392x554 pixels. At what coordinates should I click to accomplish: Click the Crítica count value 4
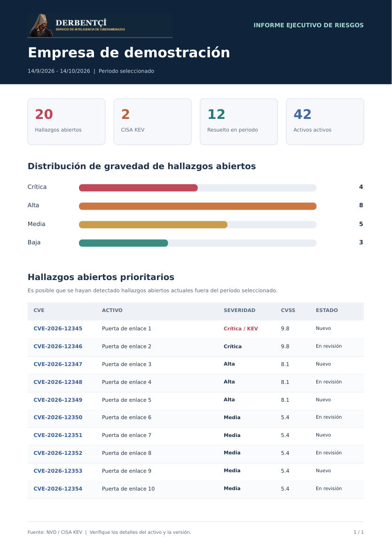click(361, 187)
